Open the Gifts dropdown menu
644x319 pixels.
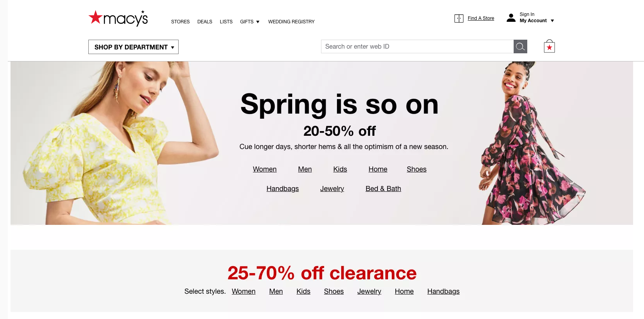[250, 22]
